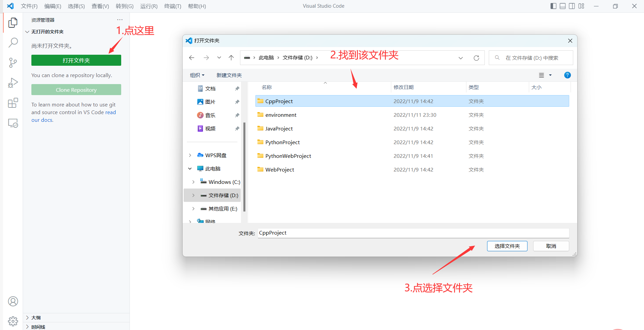Viewport: 644px width, 330px height.
Task: Open the 运行(R) menu
Action: tap(149, 6)
